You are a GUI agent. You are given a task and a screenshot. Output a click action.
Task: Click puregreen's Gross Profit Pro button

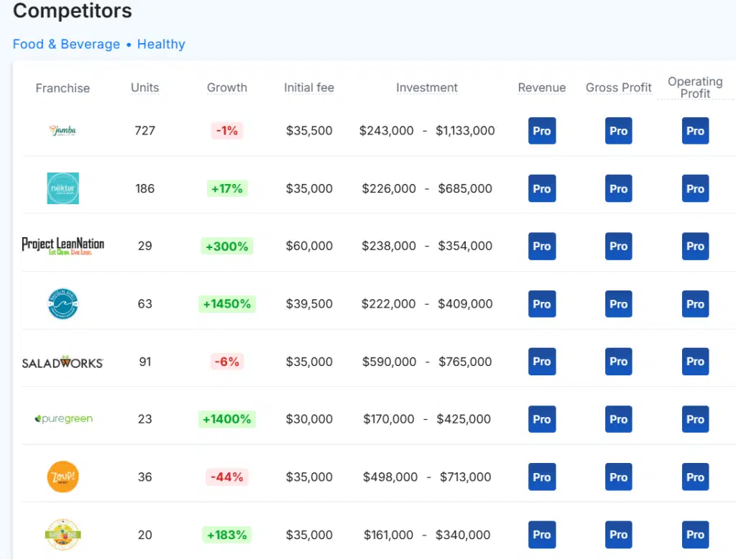(x=618, y=419)
